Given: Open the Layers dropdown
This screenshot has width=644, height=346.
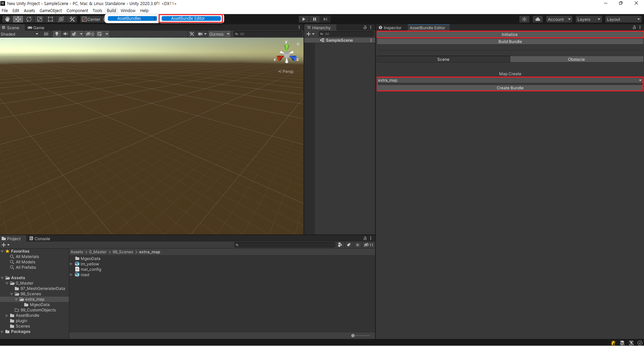Looking at the screenshot, I should click(588, 19).
